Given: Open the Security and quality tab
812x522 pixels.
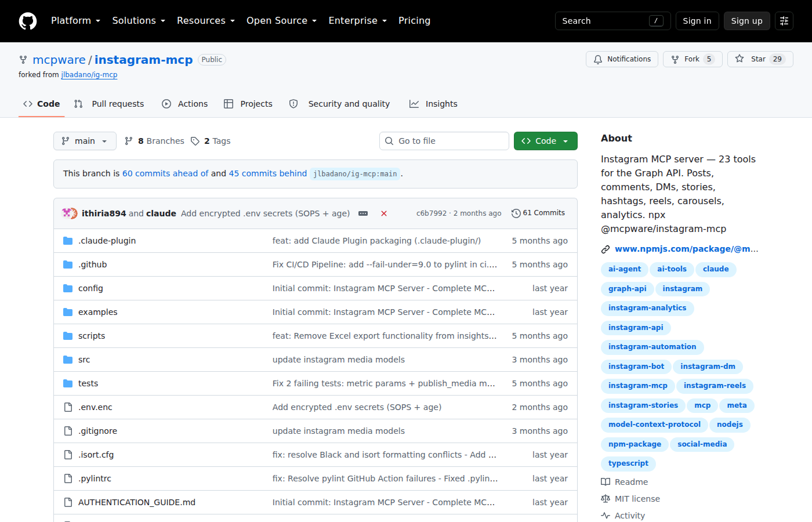Looking at the screenshot, I should (339, 104).
